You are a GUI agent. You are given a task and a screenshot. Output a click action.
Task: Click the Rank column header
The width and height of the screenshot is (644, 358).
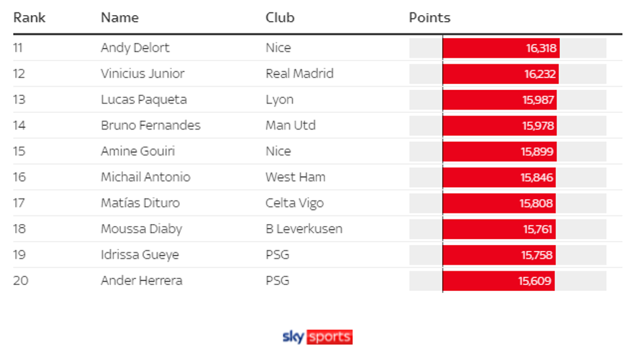pos(30,18)
